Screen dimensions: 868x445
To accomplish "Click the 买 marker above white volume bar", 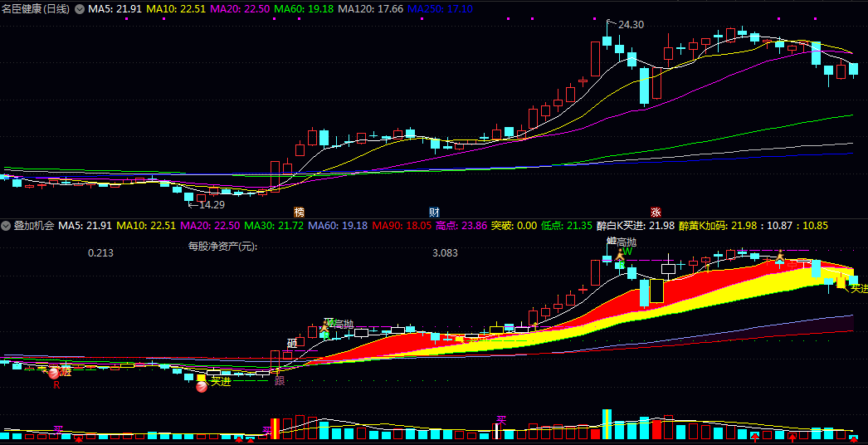I will coord(501,420).
